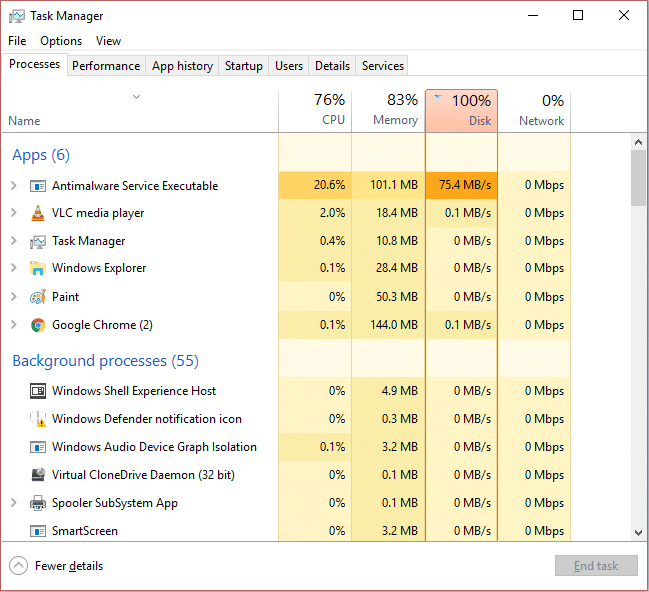The width and height of the screenshot is (649, 592).
Task: Click the 75.4 MB/s disk cell
Action: click(x=462, y=185)
